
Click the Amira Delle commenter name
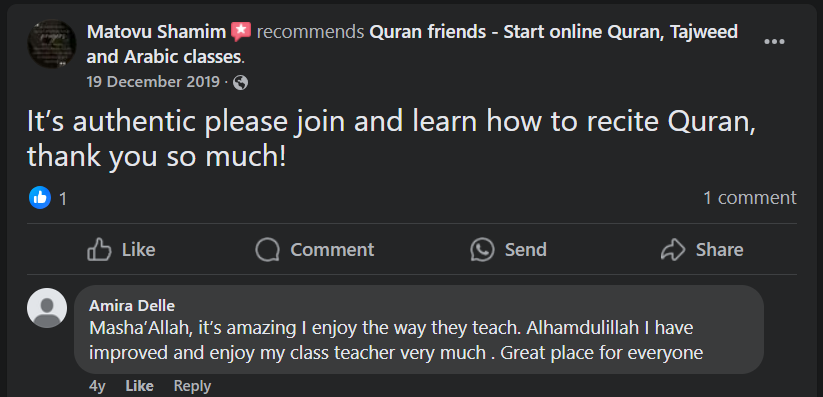(x=132, y=306)
